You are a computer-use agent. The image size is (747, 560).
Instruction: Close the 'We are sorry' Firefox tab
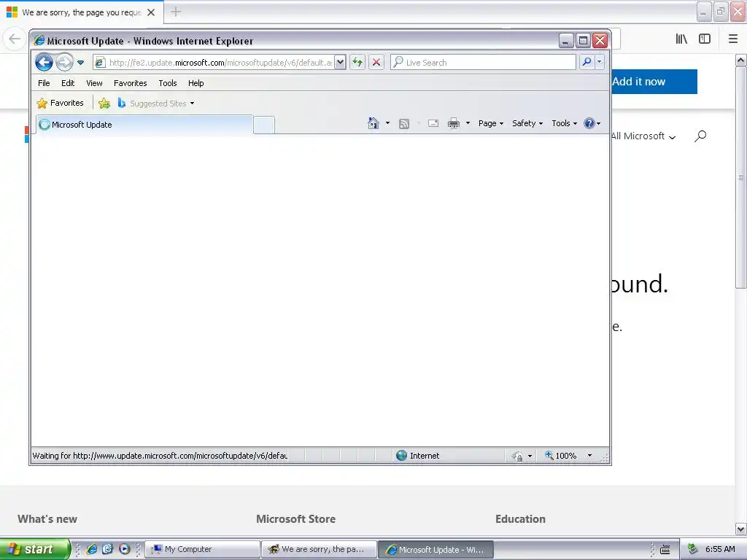(151, 12)
